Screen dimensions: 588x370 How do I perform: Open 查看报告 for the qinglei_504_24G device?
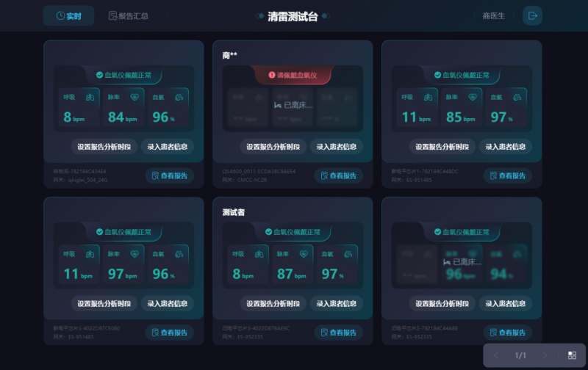tap(170, 175)
